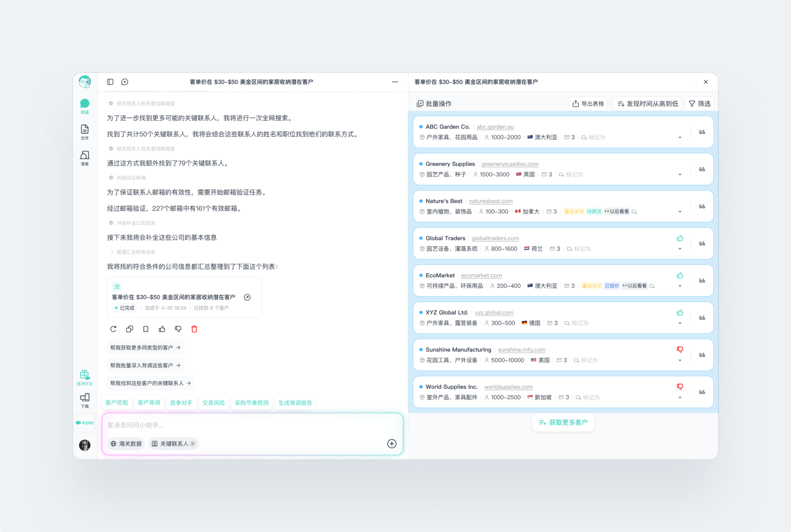This screenshot has width=791, height=532.
Task: Open naturesbest.com link
Action: (x=491, y=201)
